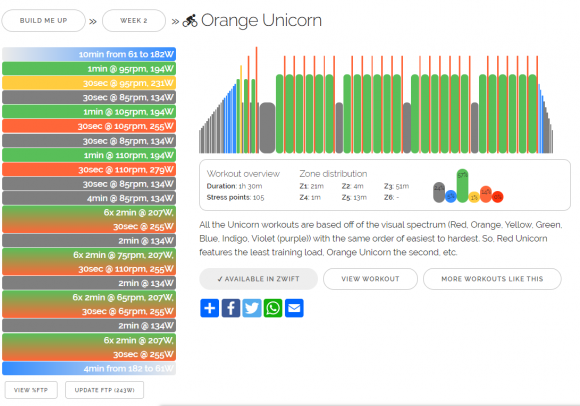Viewport: 580px width, 406px height.
Task: Select 30sec @ 110rpm, 279W segment
Action: [89, 169]
